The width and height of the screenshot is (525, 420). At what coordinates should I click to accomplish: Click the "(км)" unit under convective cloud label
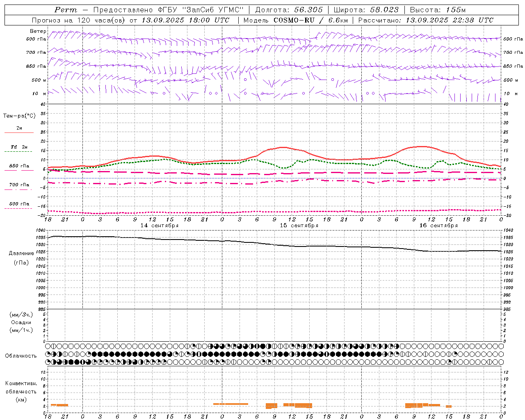pyautogui.click(x=21, y=399)
